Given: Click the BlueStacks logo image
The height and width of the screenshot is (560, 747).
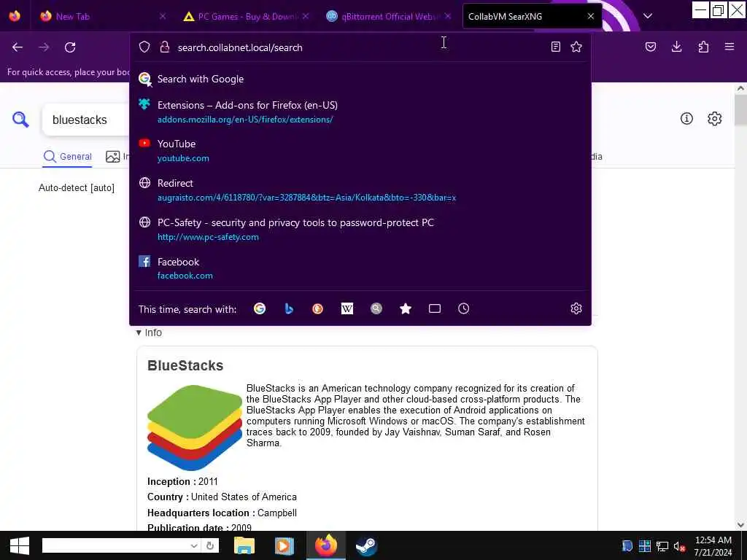Looking at the screenshot, I should click(194, 427).
